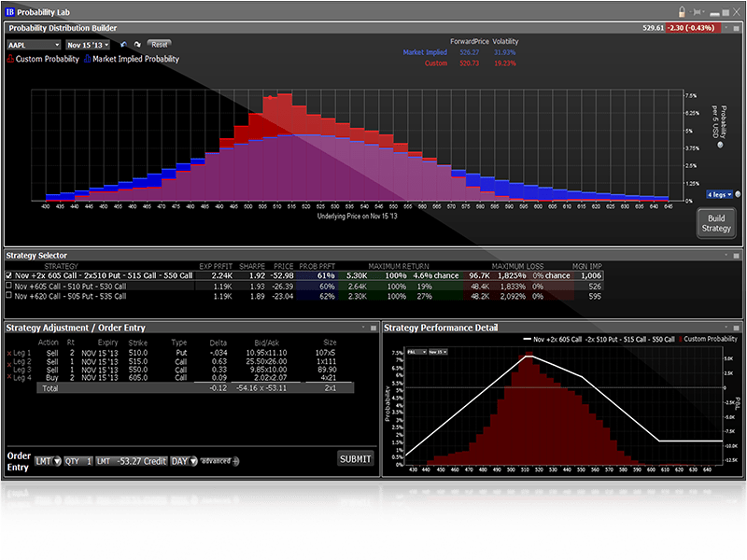Minimize the Probability Lab window
747x560 pixels.
tap(714, 14)
